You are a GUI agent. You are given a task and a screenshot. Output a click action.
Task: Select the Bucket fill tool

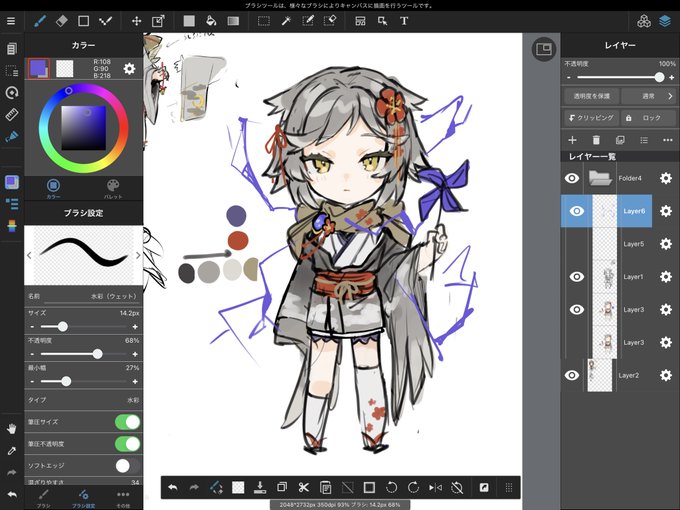coord(211,21)
